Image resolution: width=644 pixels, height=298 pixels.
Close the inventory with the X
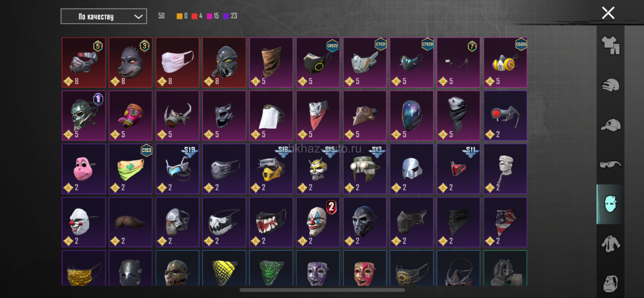pos(608,13)
